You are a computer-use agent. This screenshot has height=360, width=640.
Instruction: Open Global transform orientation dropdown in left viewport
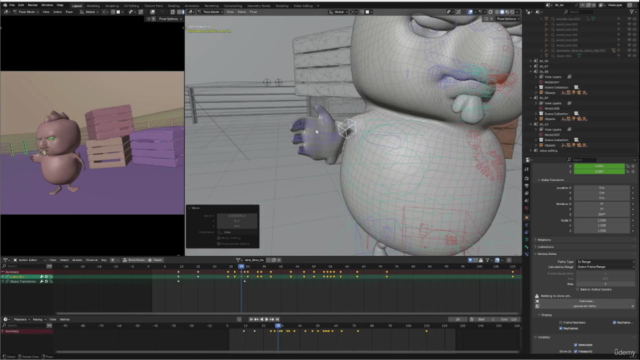[x=89, y=12]
